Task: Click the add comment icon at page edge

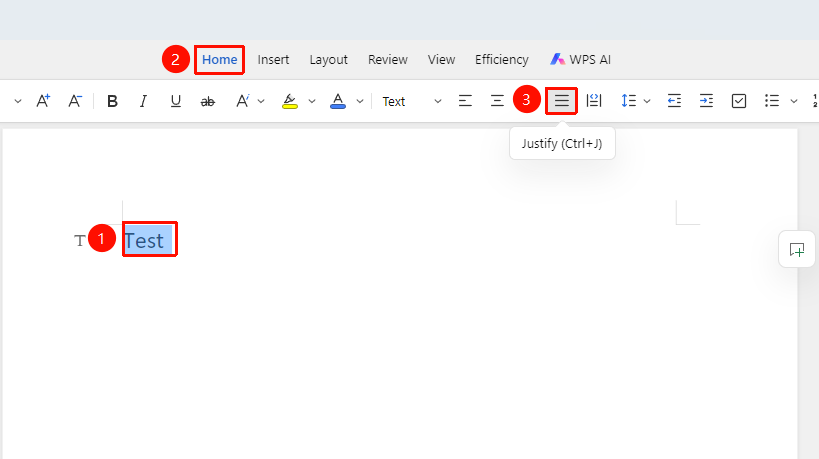Action: [x=797, y=250]
